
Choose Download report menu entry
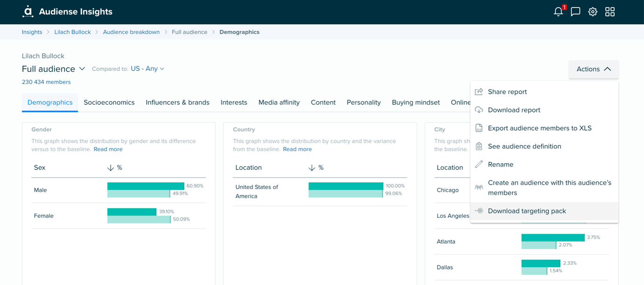(544, 110)
